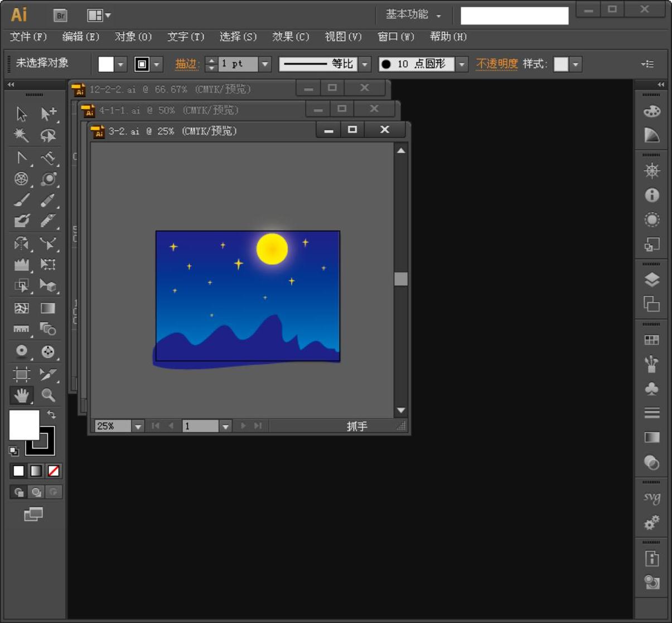Image resolution: width=672 pixels, height=623 pixels.
Task: Enable Draw Normal mode
Action: (x=18, y=492)
